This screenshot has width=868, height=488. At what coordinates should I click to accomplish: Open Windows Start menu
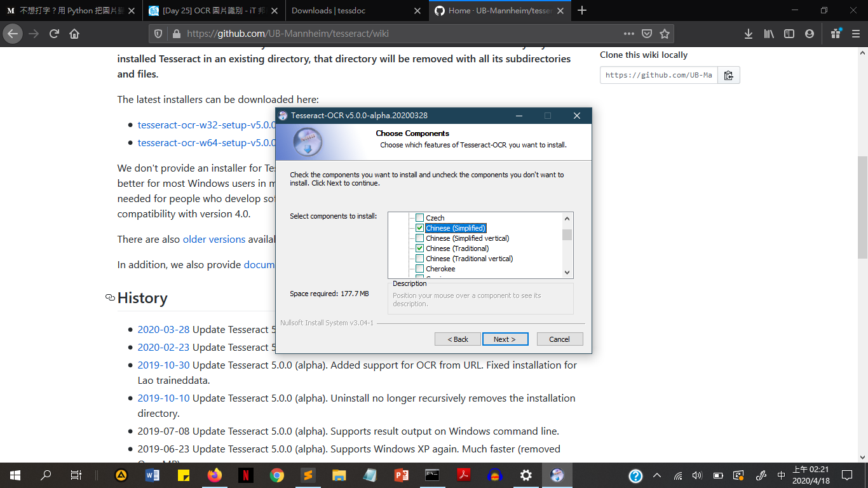15,475
